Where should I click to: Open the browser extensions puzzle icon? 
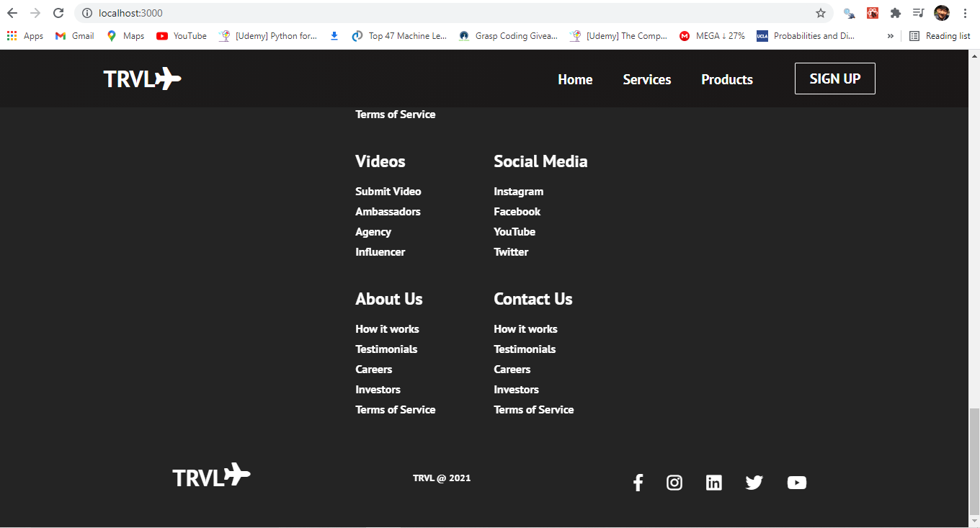[896, 13]
